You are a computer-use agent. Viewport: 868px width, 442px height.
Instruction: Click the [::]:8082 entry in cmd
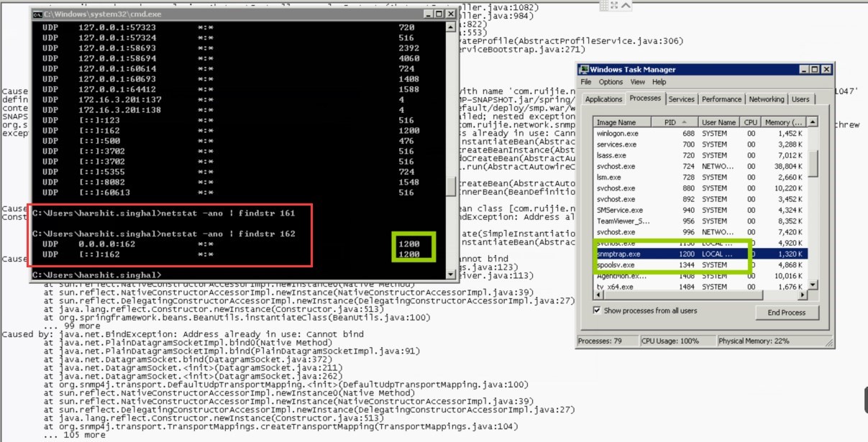tap(101, 183)
